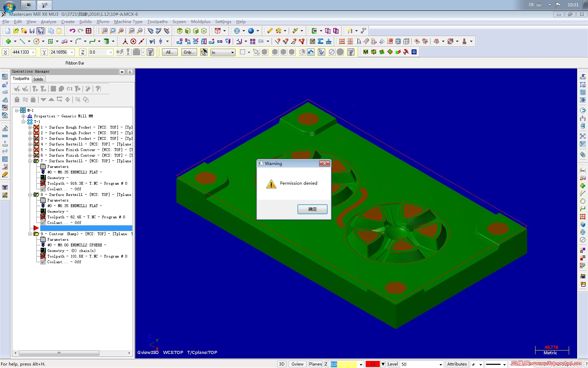Click the 确定 button in Warning dialog
This screenshot has width=588, height=368.
click(313, 209)
